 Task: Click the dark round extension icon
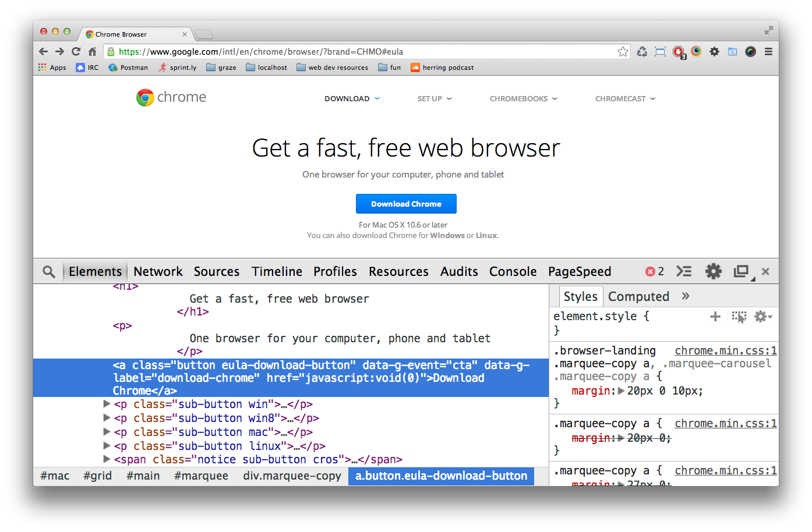[750, 52]
